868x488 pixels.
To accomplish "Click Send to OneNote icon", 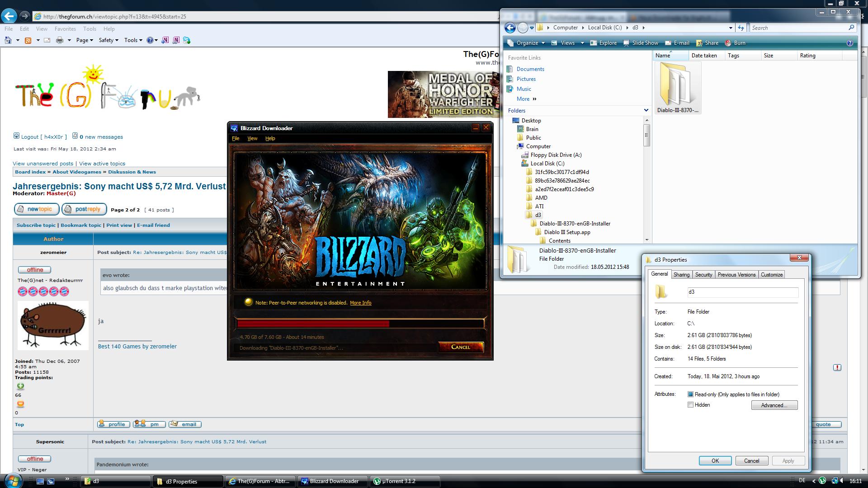I will tap(165, 40).
